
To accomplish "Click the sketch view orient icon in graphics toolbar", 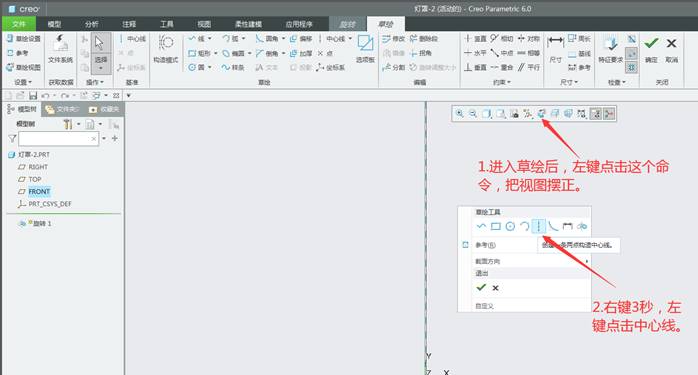I will [541, 114].
